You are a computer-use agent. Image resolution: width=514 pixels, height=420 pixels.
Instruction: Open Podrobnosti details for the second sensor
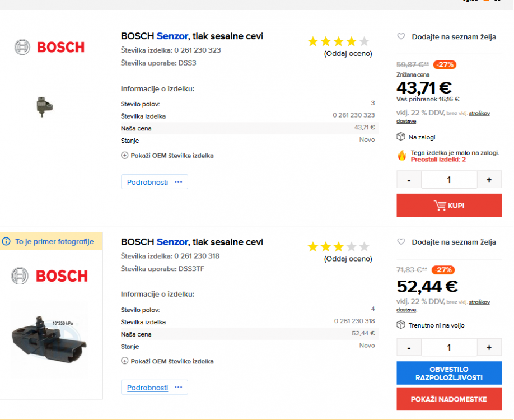pos(147,388)
